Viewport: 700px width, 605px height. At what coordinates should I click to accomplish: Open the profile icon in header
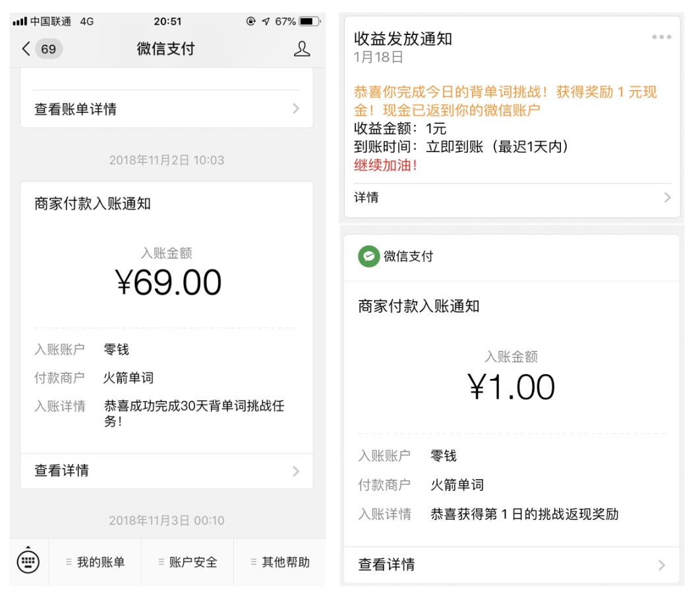(301, 49)
